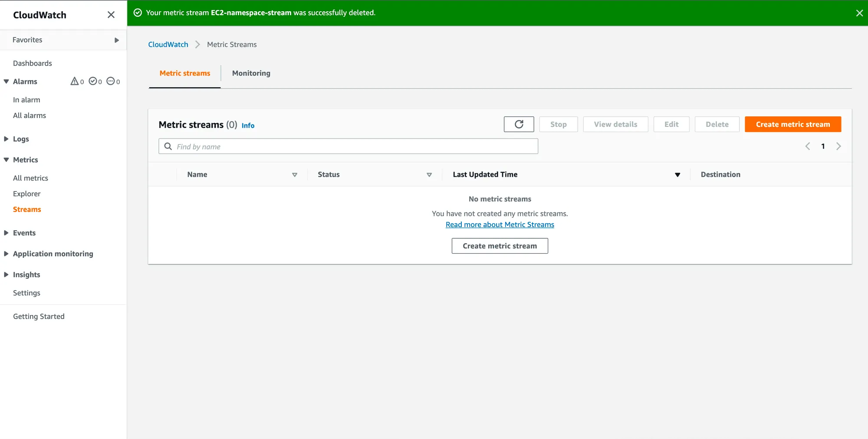Image resolution: width=868 pixels, height=439 pixels.
Task: Refresh the metric streams list
Action: click(519, 124)
